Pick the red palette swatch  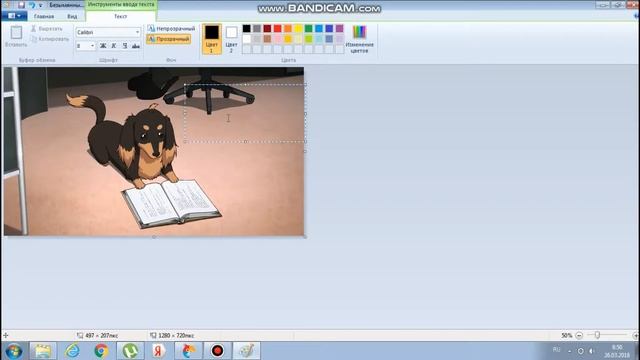[x=278, y=28]
